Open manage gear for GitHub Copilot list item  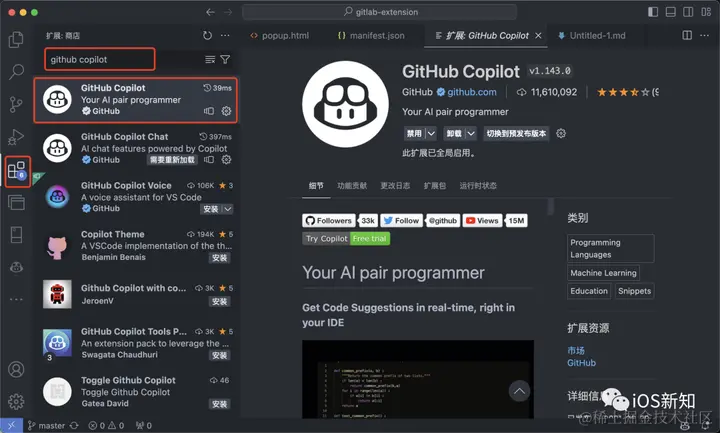coord(226,111)
